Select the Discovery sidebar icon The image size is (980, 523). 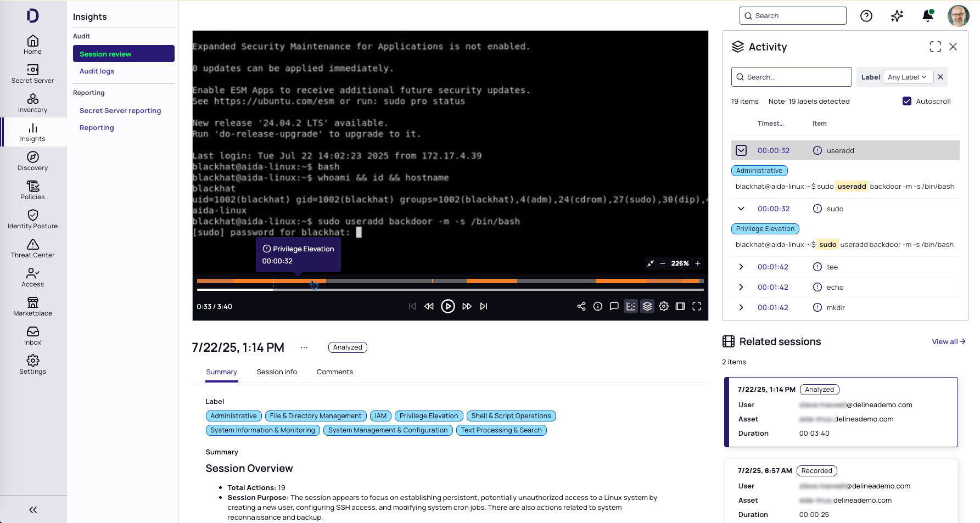pos(33,161)
